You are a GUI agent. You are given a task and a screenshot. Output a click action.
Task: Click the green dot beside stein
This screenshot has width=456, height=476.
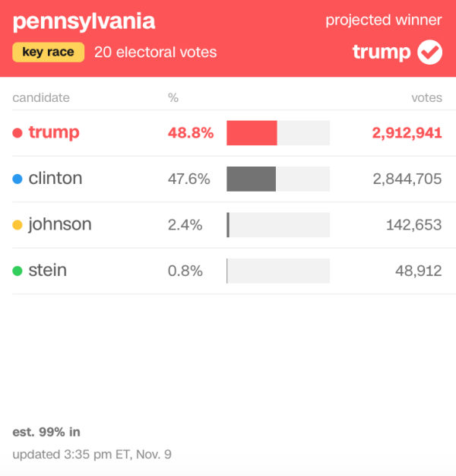point(17,271)
